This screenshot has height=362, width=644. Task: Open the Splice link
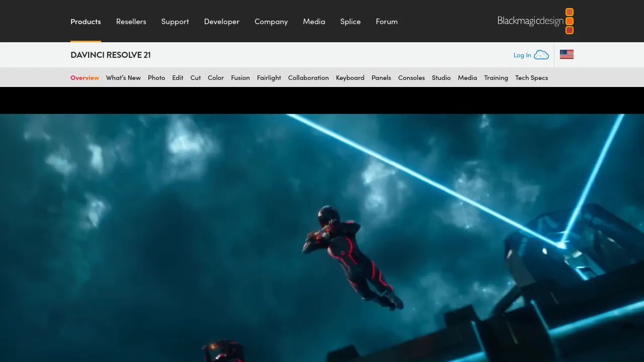(350, 22)
